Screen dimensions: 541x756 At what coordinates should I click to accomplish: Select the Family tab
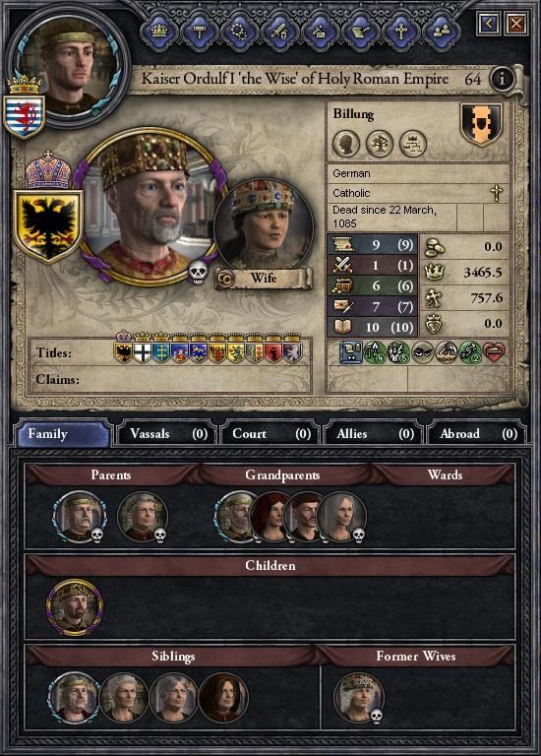click(63, 433)
